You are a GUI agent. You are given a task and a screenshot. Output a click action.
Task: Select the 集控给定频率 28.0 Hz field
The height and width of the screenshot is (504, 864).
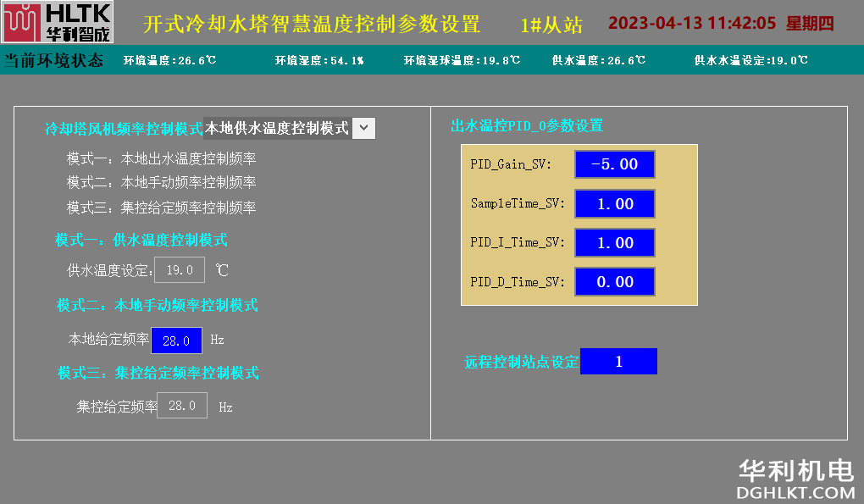click(182, 406)
